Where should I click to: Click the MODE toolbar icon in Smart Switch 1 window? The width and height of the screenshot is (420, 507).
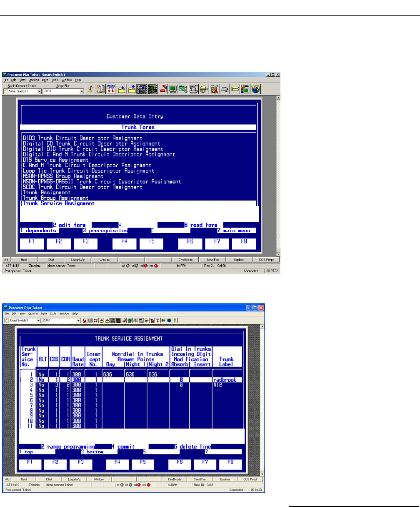pyautogui.click(x=110, y=90)
